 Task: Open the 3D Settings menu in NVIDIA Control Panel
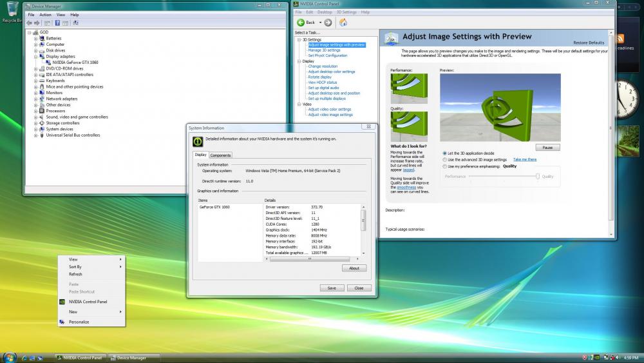tap(346, 12)
